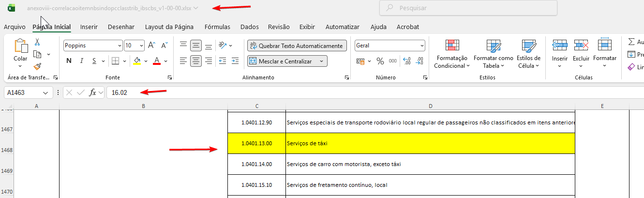Image resolution: width=644 pixels, height=198 pixels.
Task: Switch to the Inserir tab
Action: coord(89,27)
